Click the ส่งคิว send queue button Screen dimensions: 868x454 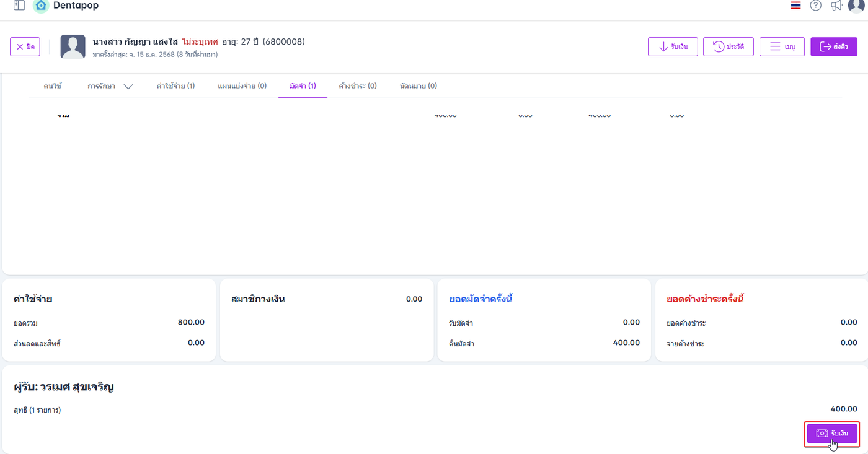833,47
